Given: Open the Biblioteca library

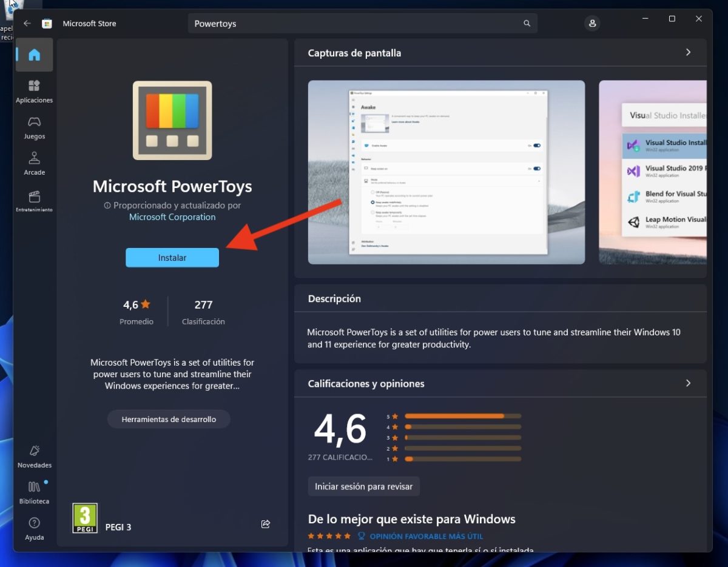Looking at the screenshot, I should click(35, 492).
